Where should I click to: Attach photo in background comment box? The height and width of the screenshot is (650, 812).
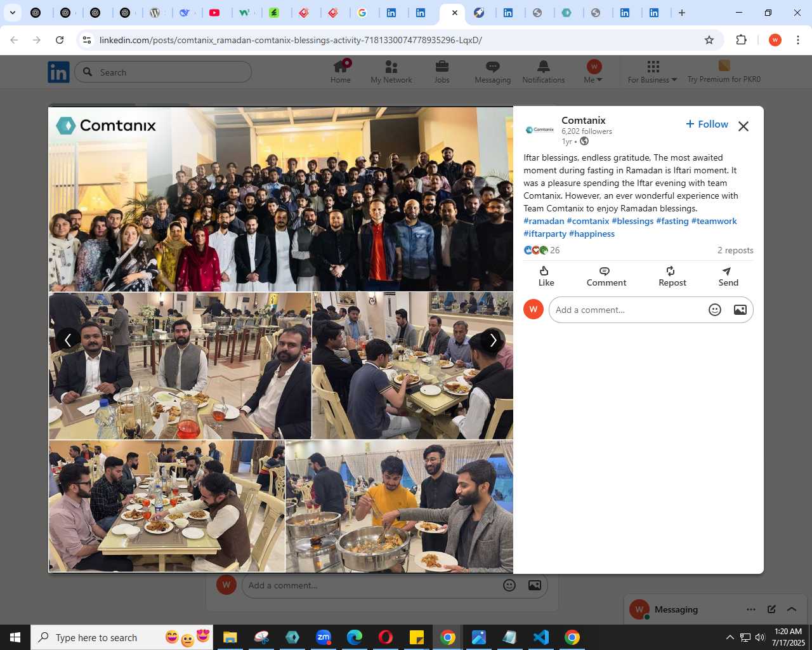click(535, 585)
